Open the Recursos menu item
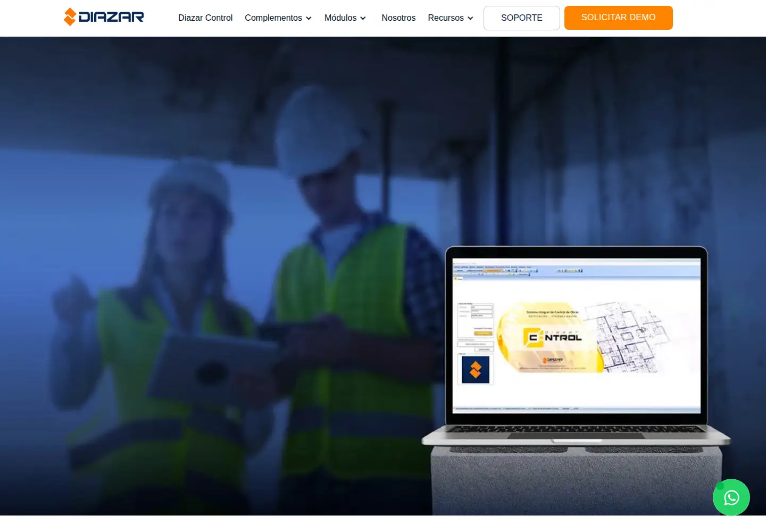 [x=446, y=18]
